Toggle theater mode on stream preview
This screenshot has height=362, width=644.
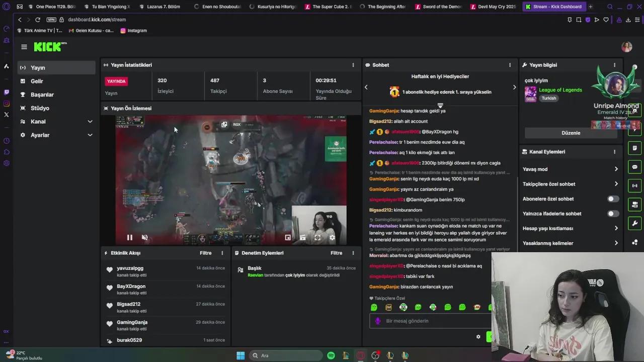click(302, 237)
